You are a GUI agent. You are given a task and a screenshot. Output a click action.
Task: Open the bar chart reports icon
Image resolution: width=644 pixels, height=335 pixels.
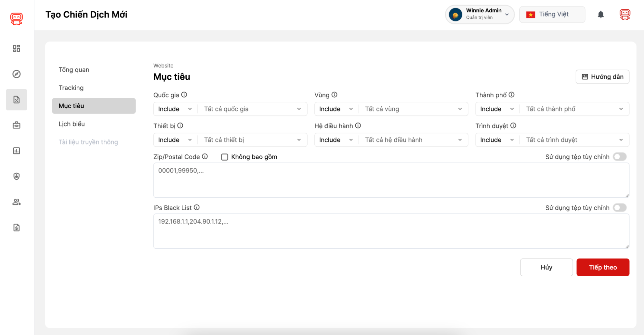16,151
